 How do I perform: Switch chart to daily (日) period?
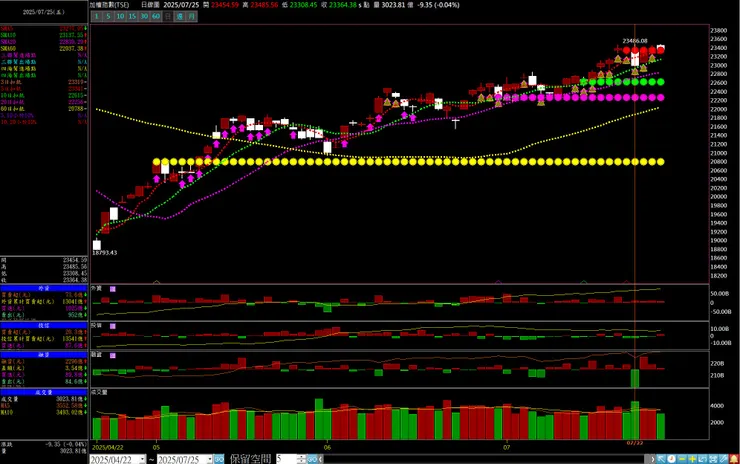(x=168, y=16)
